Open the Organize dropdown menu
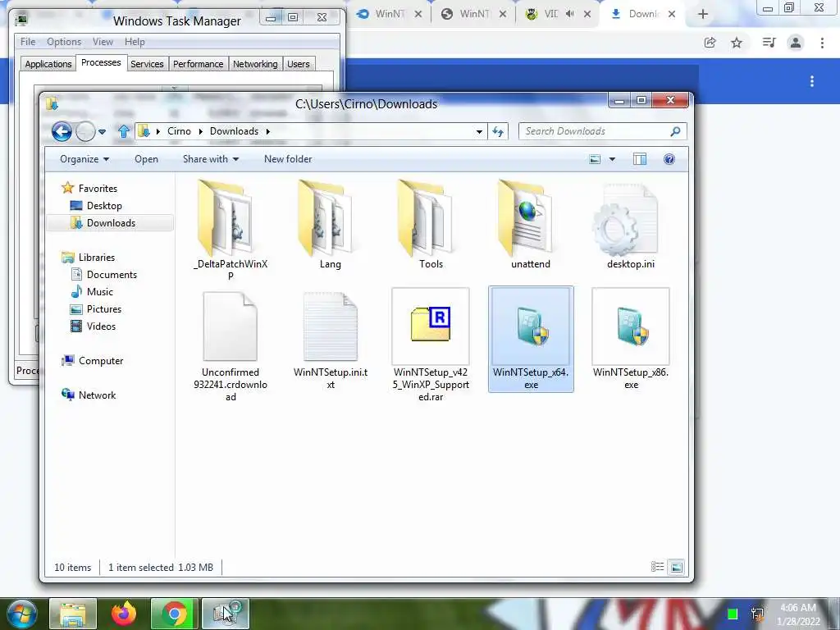This screenshot has width=840, height=630. point(84,159)
